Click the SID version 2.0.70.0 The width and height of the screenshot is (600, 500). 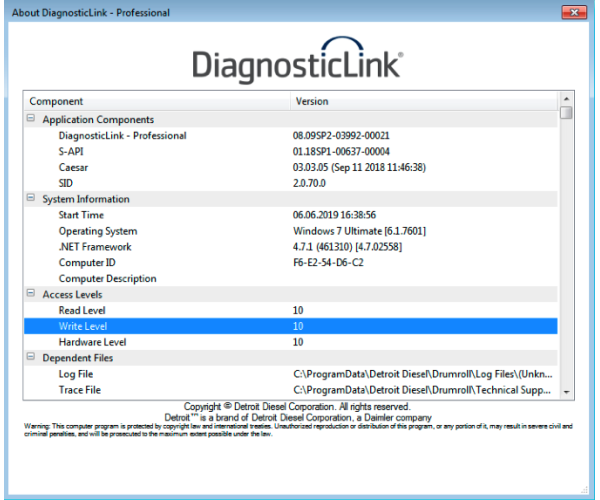(x=309, y=183)
